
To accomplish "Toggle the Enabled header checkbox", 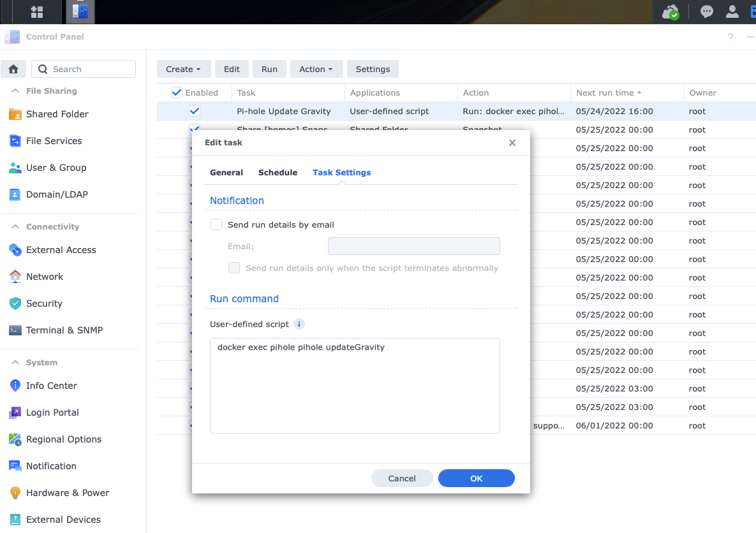I will pos(177,92).
